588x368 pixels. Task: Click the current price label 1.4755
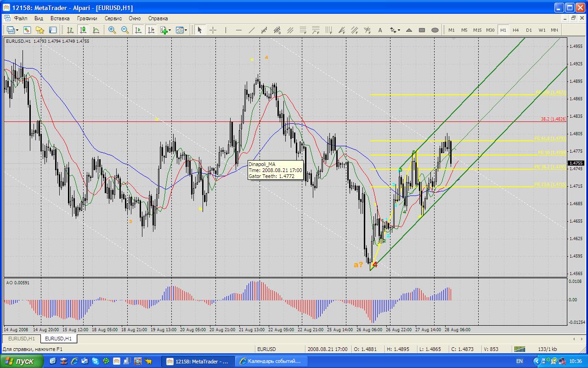(577, 163)
